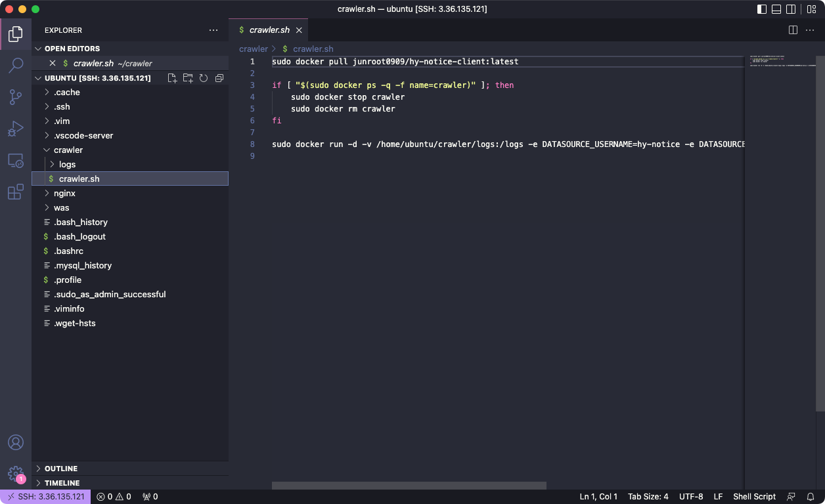Open the Explorer view in activity bar

tap(16, 33)
